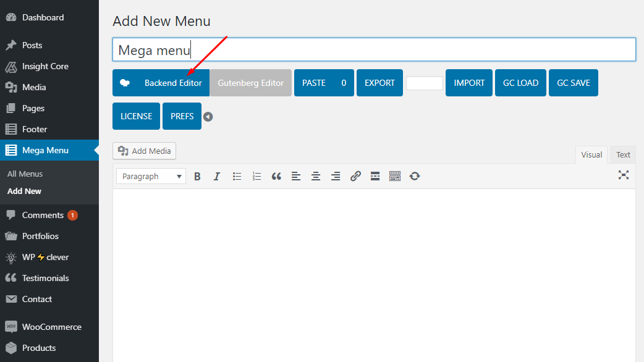Switch to the Text editor tab
The image size is (644, 362).
tap(623, 154)
